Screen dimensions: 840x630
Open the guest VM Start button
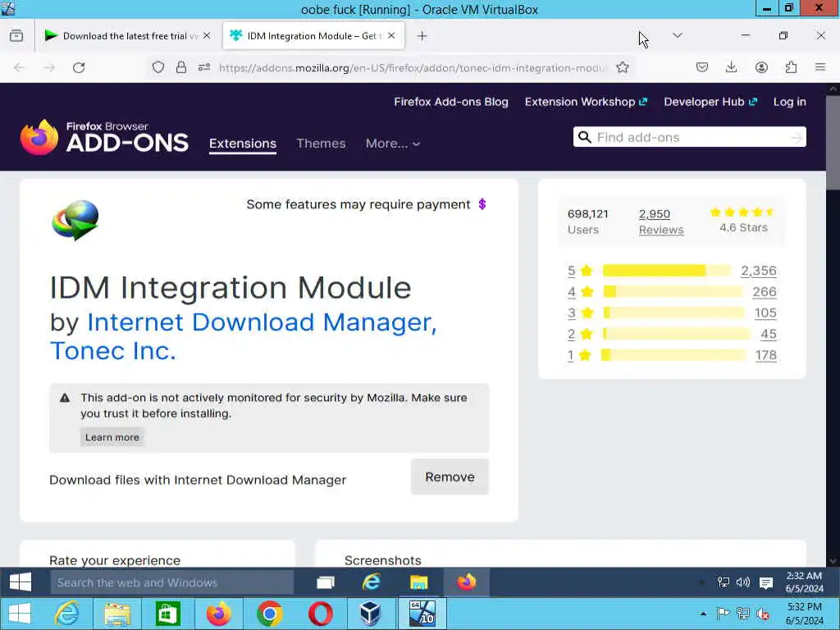tap(21, 582)
